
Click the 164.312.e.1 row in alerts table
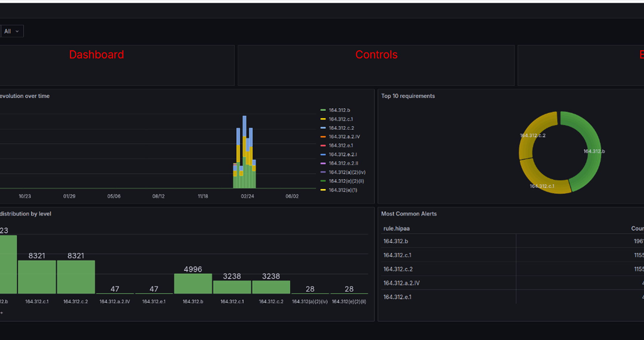coord(512,297)
